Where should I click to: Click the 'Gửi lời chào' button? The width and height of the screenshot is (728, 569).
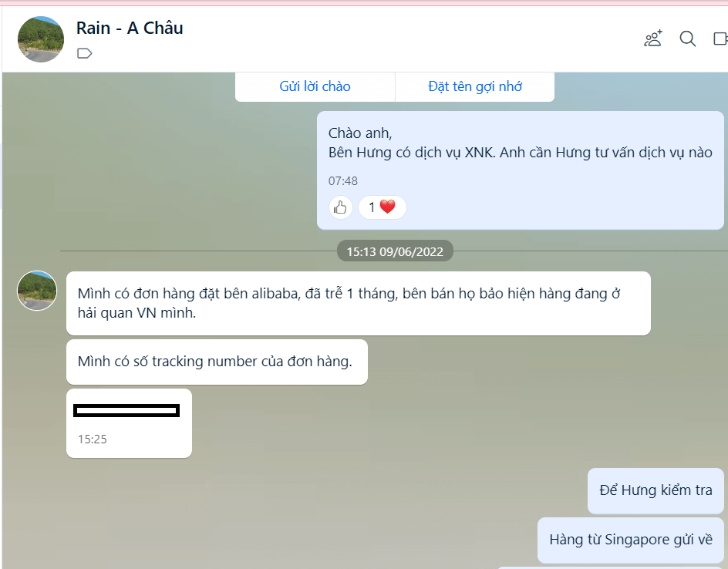(x=315, y=86)
